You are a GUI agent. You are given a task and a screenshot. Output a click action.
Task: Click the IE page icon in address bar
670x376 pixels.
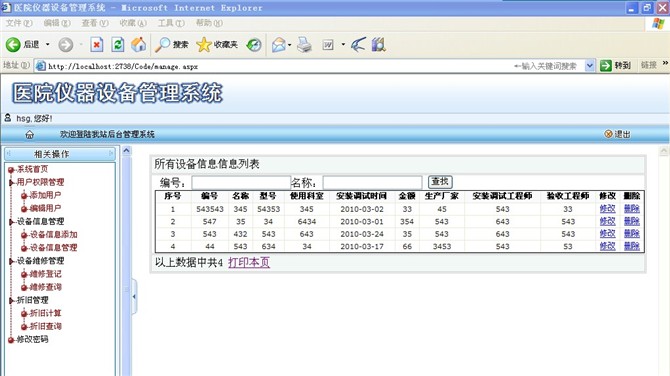(41, 66)
